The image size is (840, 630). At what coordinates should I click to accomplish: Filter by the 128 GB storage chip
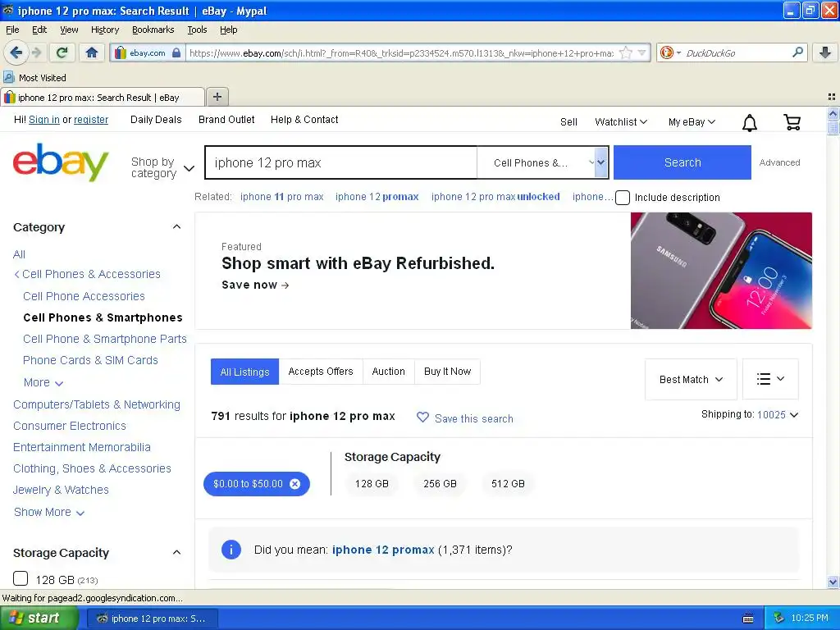[372, 484]
